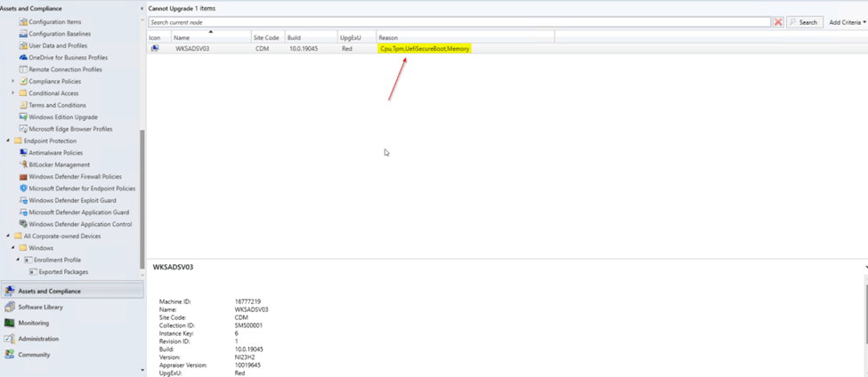868x377 pixels.
Task: Collapse All Corporate-owned Devices node
Action: pos(8,237)
